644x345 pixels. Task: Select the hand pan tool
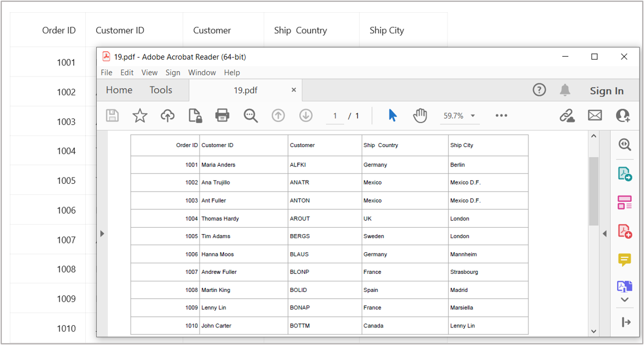[420, 116]
